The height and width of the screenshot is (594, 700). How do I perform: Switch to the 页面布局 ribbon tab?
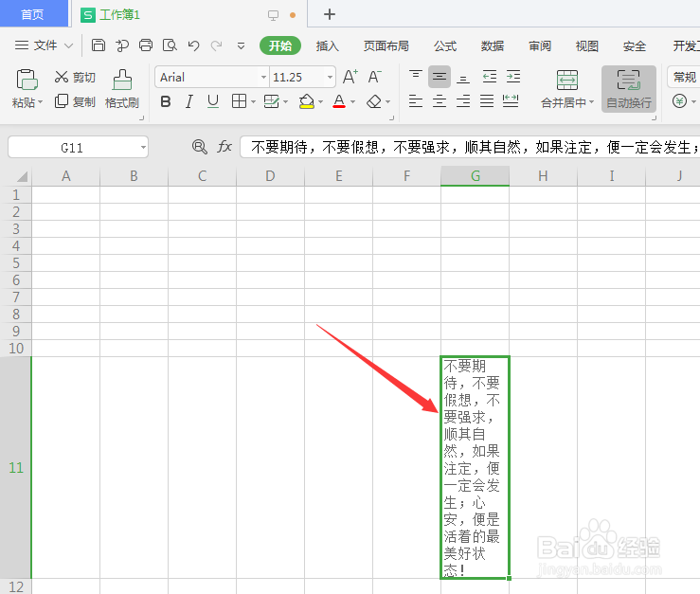[x=386, y=45]
